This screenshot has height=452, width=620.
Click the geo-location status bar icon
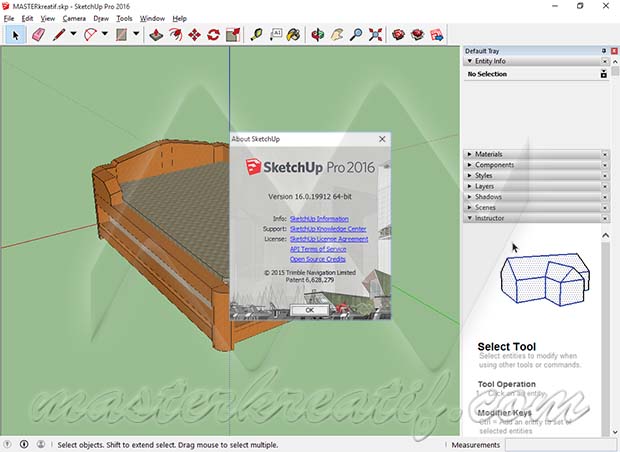click(7, 444)
